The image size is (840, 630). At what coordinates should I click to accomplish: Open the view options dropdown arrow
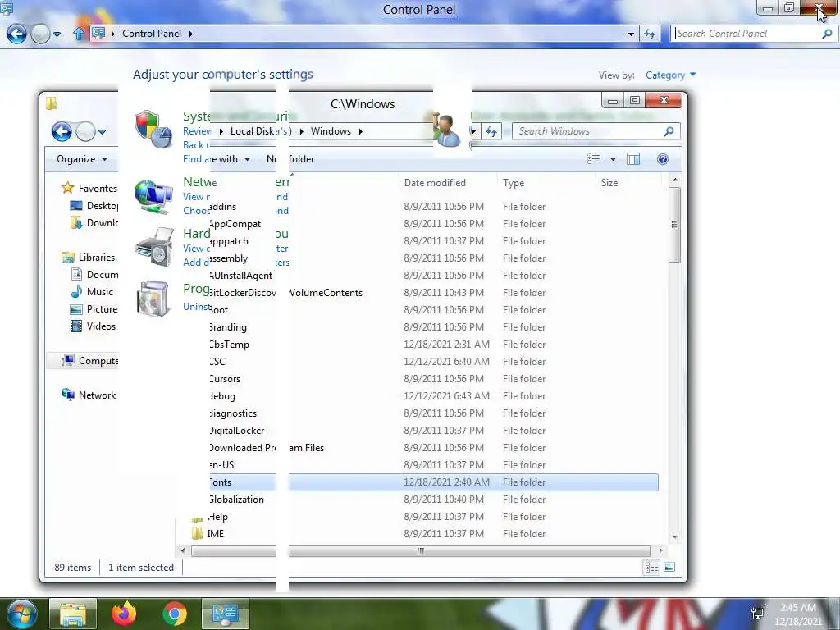pos(613,159)
